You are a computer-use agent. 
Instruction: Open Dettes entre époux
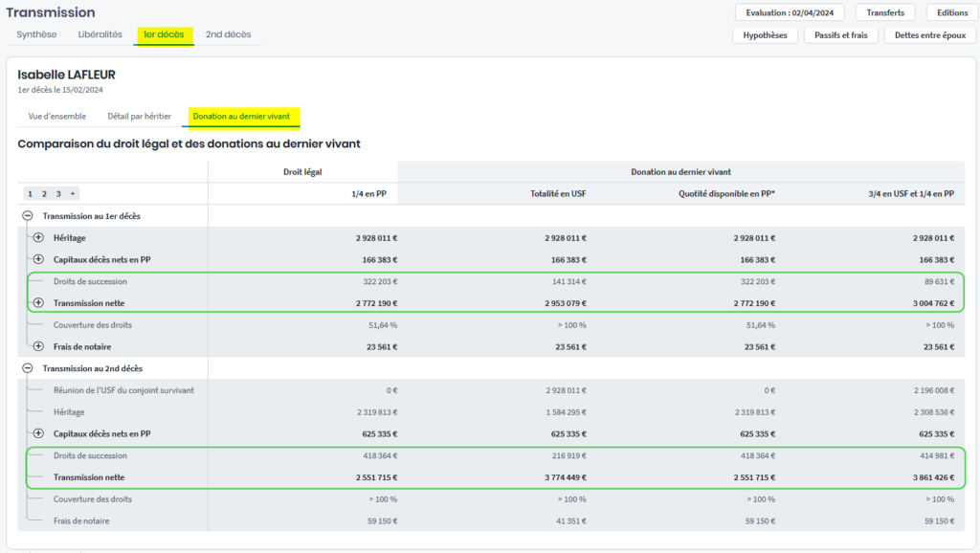point(930,35)
